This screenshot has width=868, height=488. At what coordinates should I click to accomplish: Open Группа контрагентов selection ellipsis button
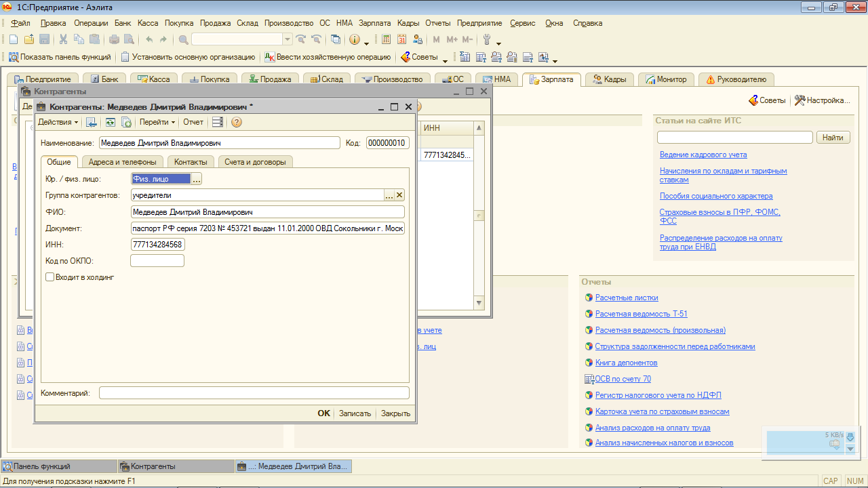[x=389, y=195]
